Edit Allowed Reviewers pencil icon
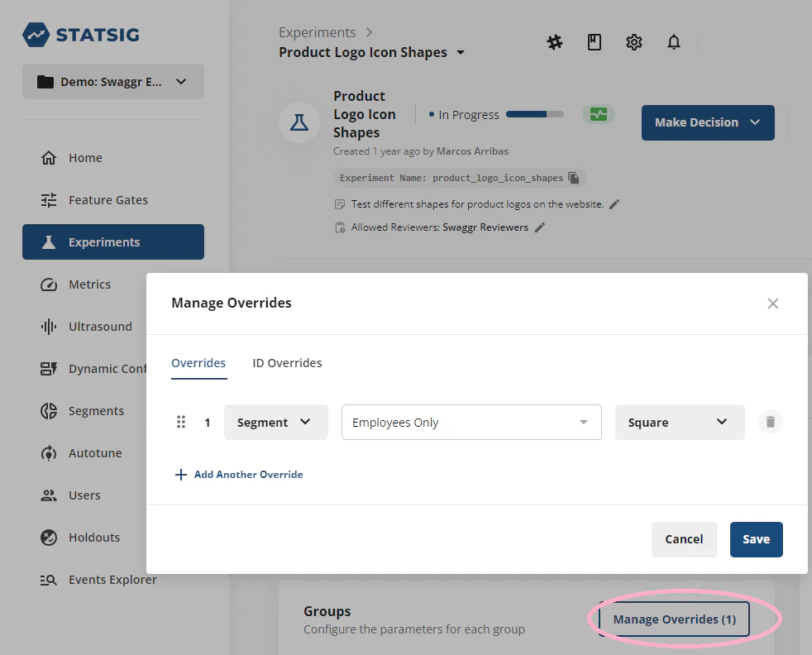The height and width of the screenshot is (655, 812). tap(540, 227)
